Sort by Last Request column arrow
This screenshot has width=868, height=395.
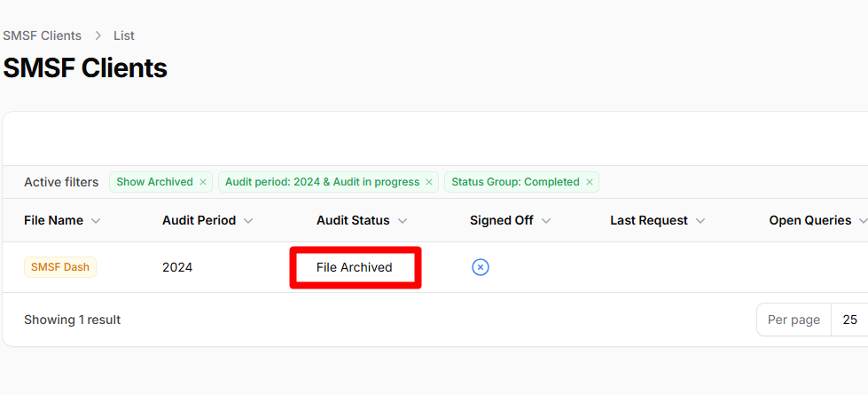click(700, 221)
